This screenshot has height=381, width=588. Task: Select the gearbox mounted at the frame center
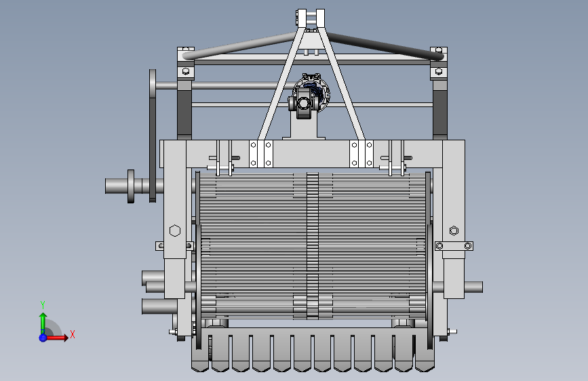309,96
